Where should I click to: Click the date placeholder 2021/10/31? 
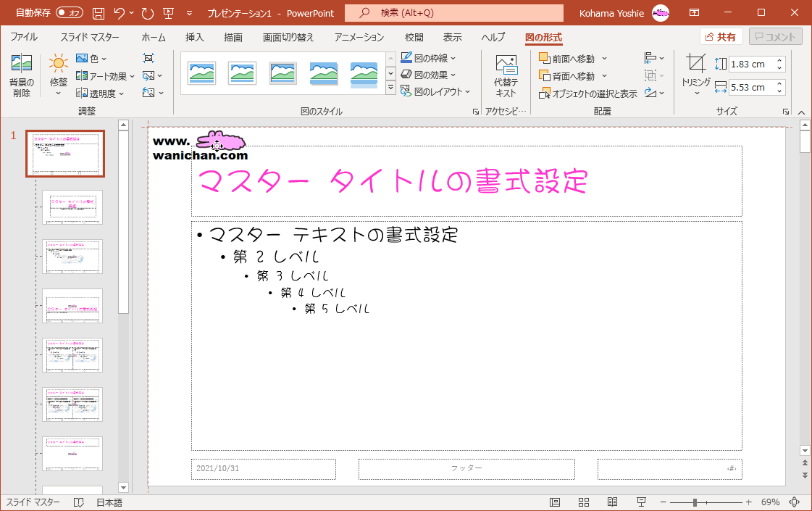tap(263, 468)
